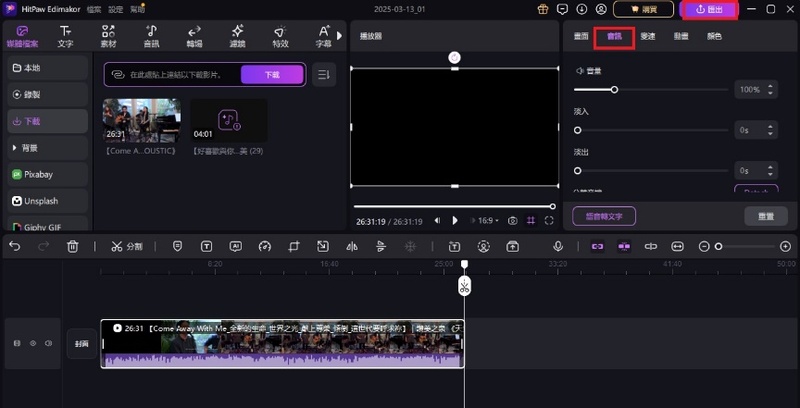Open the 媒體檔案 media panel

pos(22,37)
